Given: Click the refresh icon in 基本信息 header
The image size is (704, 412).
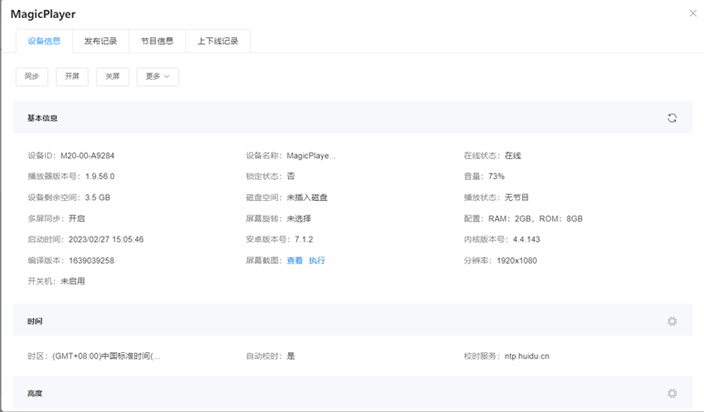Looking at the screenshot, I should pos(672,118).
